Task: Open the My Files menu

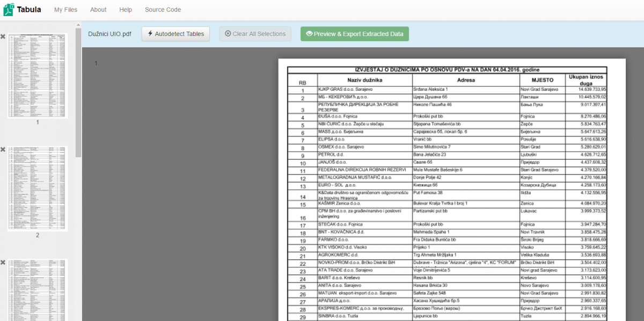Action: click(65, 10)
